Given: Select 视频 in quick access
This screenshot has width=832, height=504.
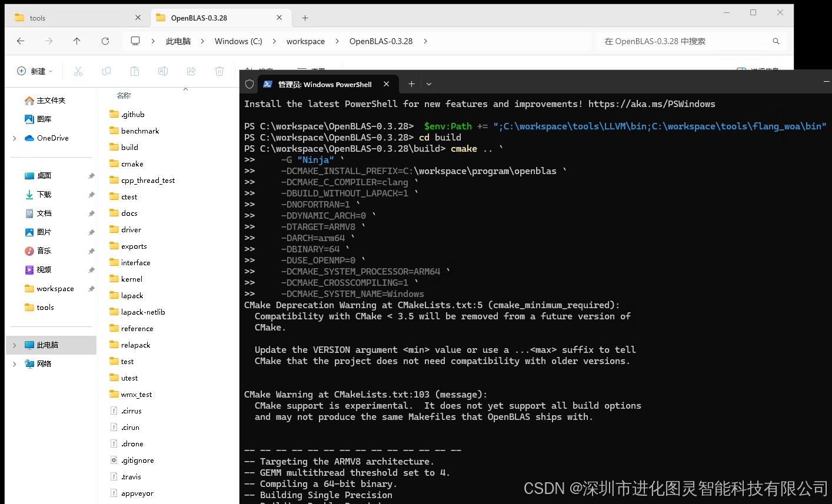Looking at the screenshot, I should (x=44, y=270).
